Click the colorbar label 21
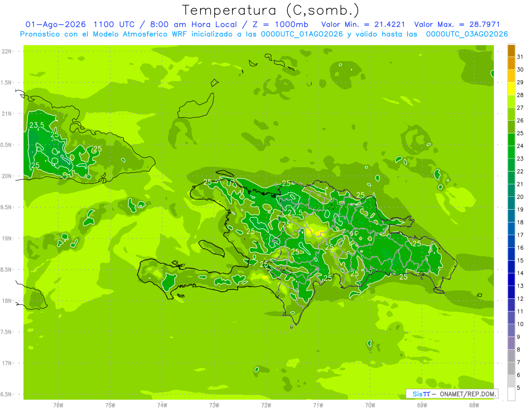 (x=520, y=184)
